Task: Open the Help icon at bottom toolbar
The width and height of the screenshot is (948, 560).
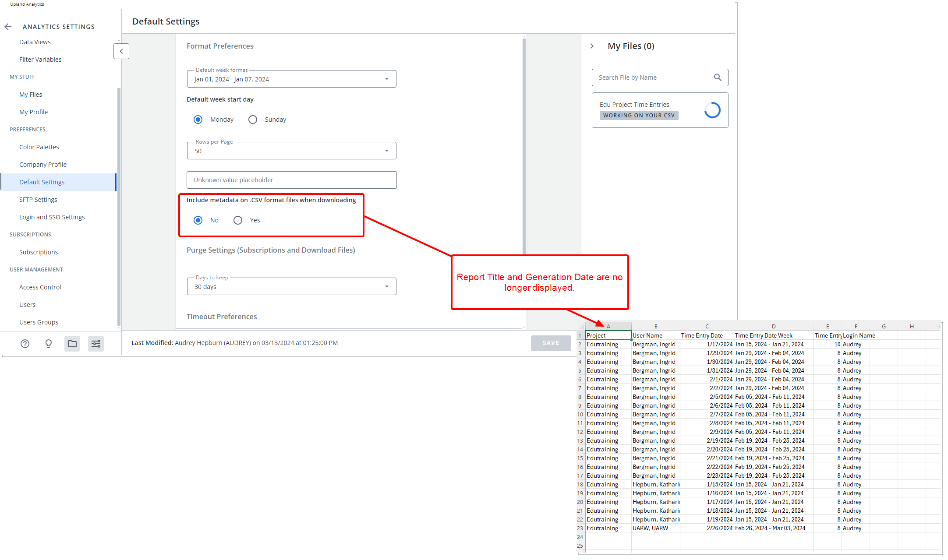Action: click(25, 344)
